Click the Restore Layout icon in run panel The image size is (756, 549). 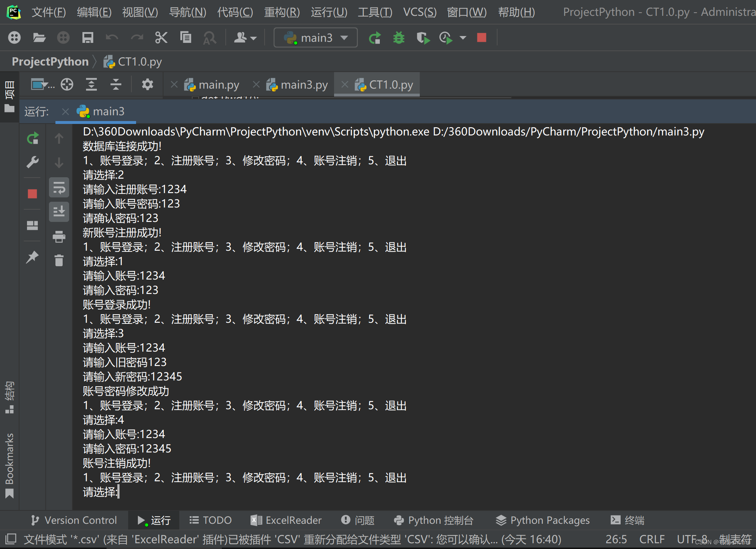[x=32, y=226]
